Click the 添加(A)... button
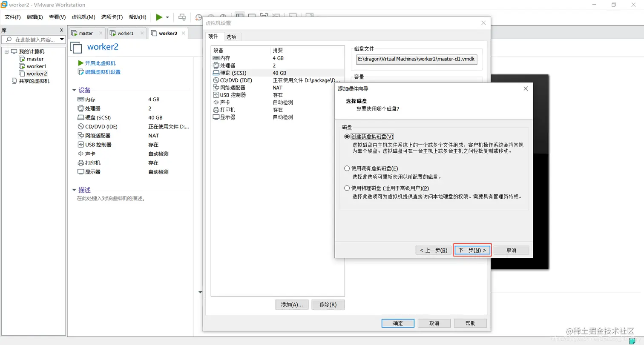Image resolution: width=644 pixels, height=345 pixels. [x=292, y=305]
